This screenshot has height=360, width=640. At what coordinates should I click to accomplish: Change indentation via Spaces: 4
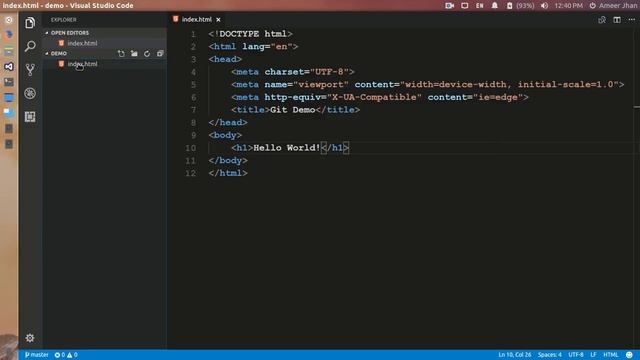(x=549, y=355)
